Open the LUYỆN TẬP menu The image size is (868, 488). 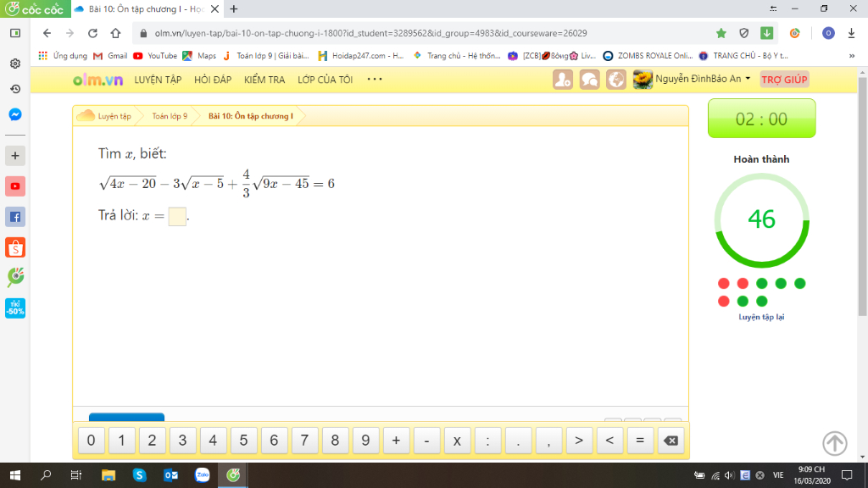158,80
